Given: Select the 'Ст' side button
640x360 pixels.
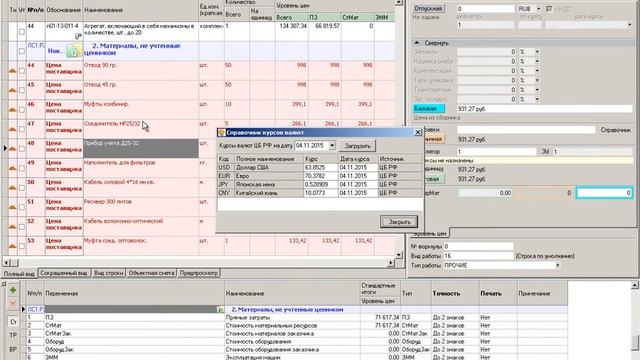Looking at the screenshot, I should coord(13,322).
